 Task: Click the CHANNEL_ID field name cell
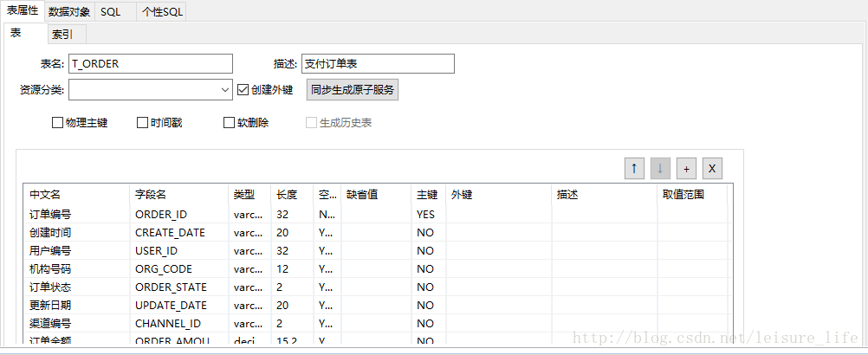tap(178, 324)
